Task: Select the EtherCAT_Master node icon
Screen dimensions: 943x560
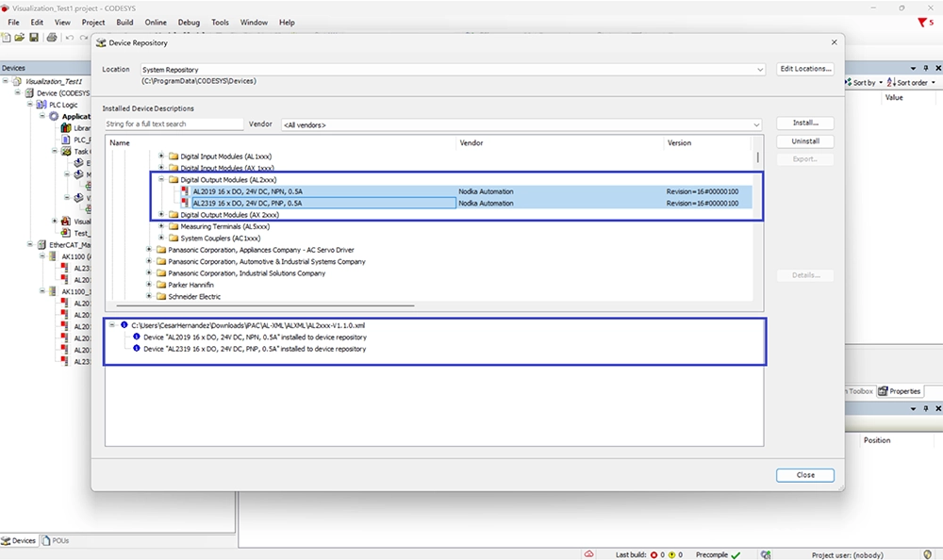Action: [41, 245]
